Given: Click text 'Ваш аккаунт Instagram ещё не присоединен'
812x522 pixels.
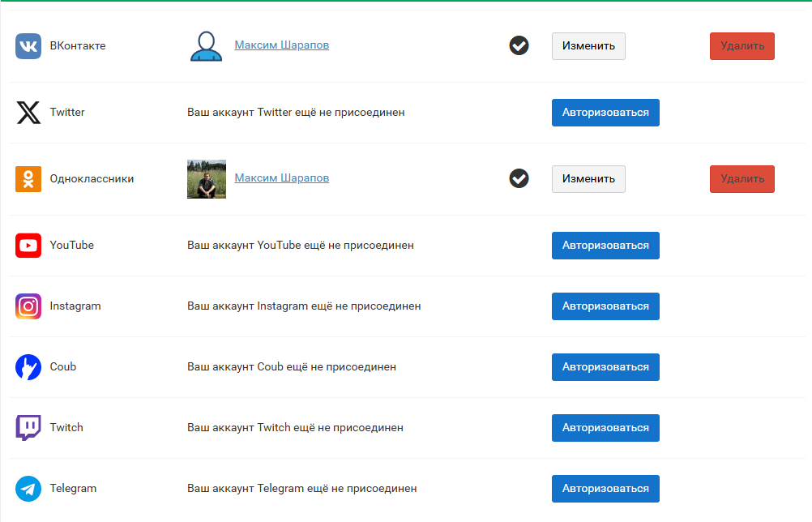Looking at the screenshot, I should pyautogui.click(x=304, y=306).
